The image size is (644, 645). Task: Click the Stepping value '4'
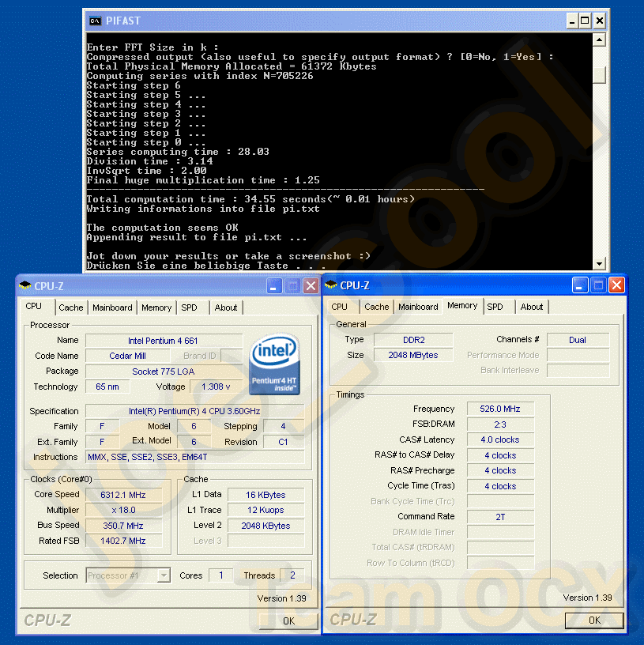pyautogui.click(x=284, y=426)
